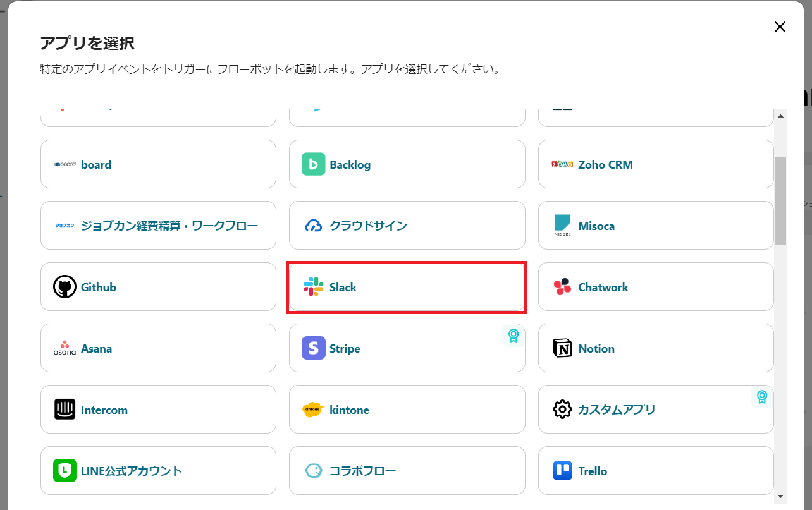The height and width of the screenshot is (510, 812).
Task: Choose the kintone app label
Action: 349,410
